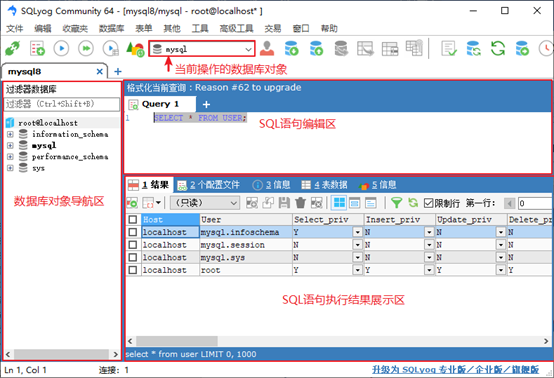Check the root user row checkbox
The width and height of the screenshot is (554, 378).
133,270
